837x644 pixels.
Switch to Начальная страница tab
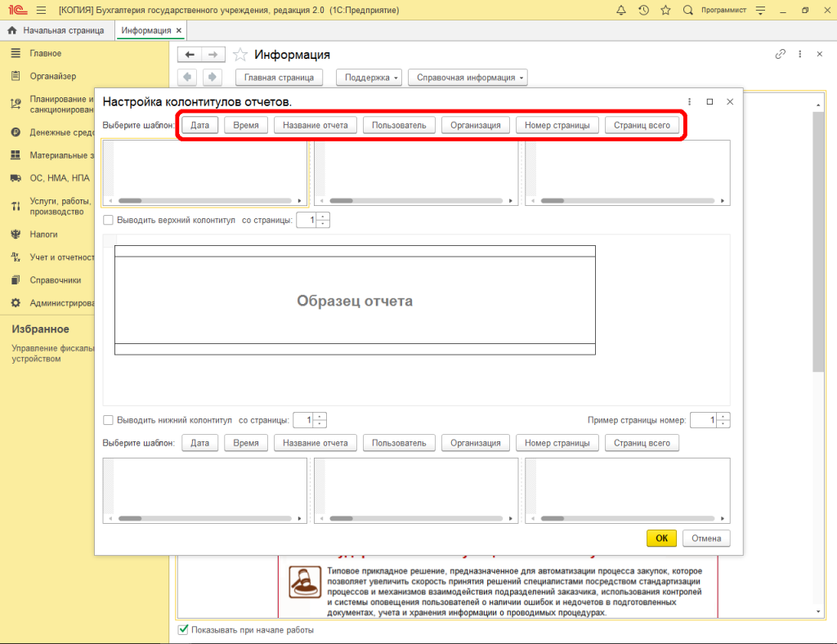click(56, 30)
